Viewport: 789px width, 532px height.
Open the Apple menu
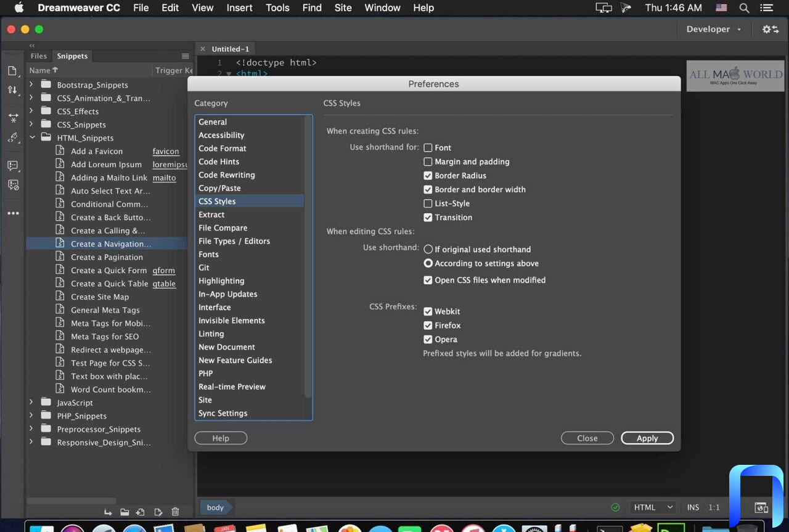(18, 8)
